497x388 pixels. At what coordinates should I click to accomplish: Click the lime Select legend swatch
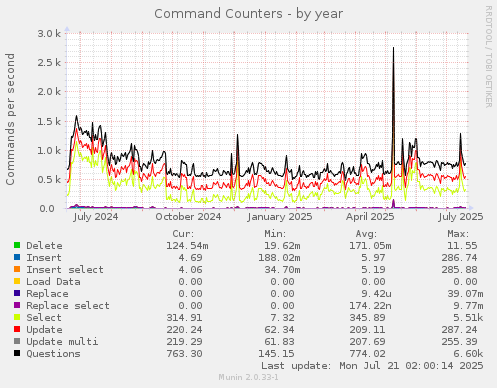click(x=17, y=317)
